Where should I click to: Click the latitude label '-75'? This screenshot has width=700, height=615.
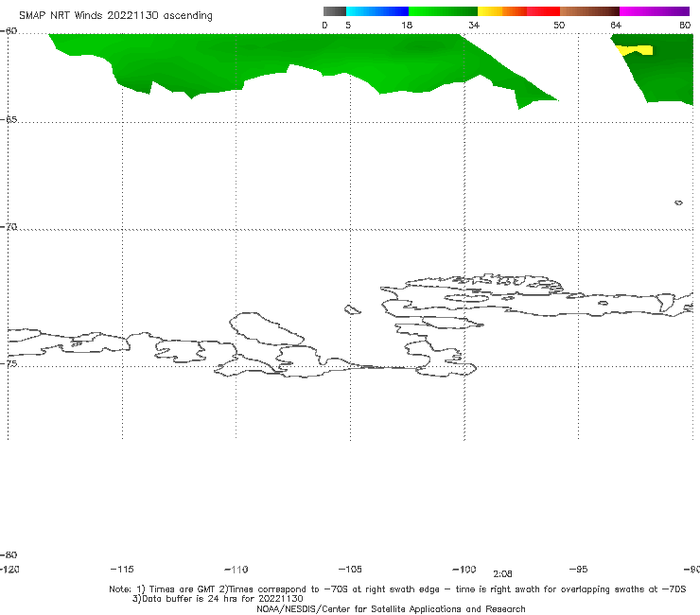click(9, 364)
